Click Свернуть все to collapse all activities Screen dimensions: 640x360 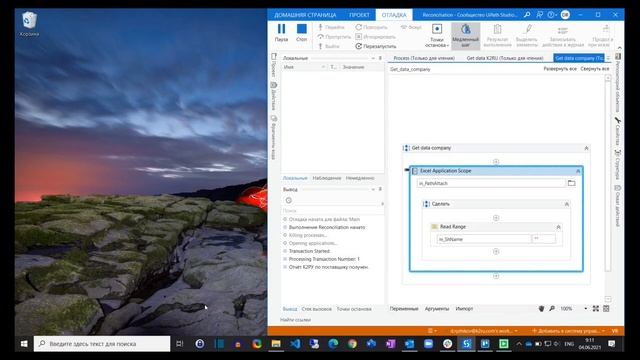pyautogui.click(x=595, y=69)
